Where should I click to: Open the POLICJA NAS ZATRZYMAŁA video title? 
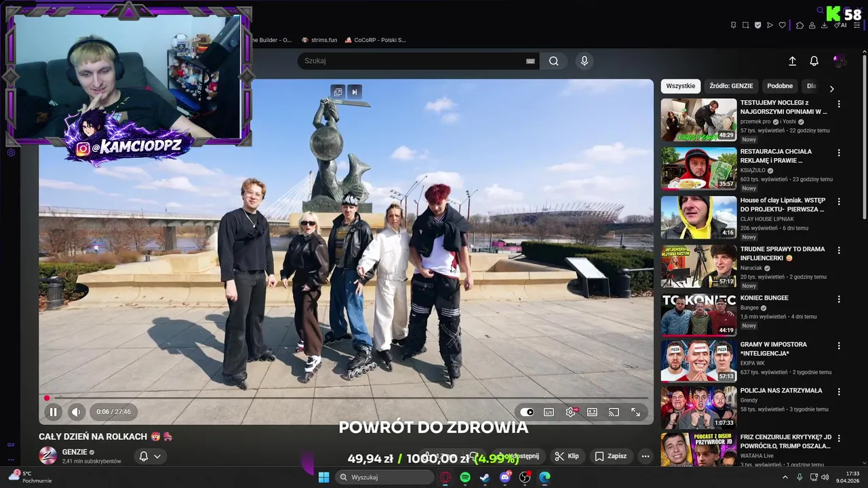pos(781,390)
